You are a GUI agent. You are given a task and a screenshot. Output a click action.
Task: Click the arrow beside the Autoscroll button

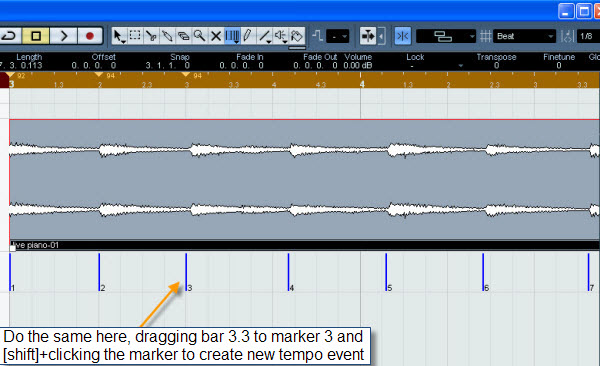381,36
